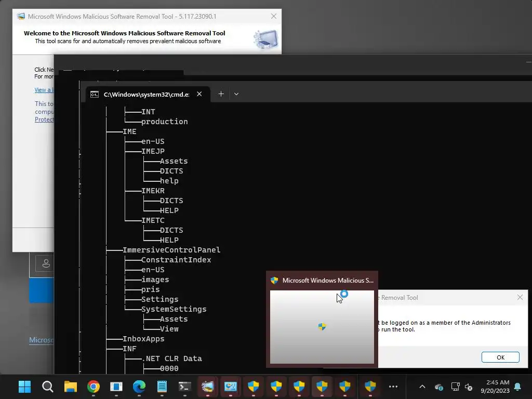Click the computer graphic in Removal Tool header
532x399 pixels.
pos(265,39)
